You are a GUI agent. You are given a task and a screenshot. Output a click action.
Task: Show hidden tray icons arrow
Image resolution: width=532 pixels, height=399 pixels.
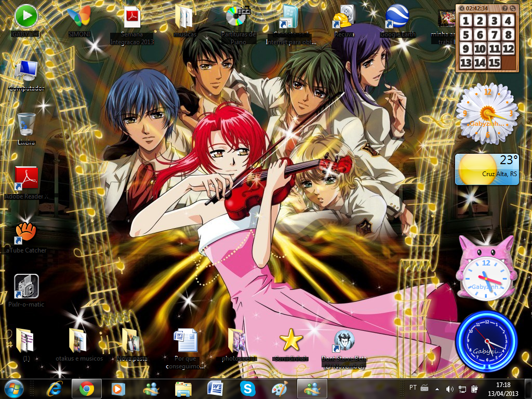coord(437,389)
